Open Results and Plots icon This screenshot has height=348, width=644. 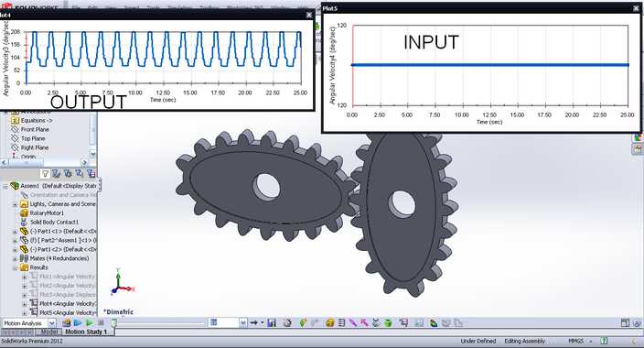tap(404, 323)
